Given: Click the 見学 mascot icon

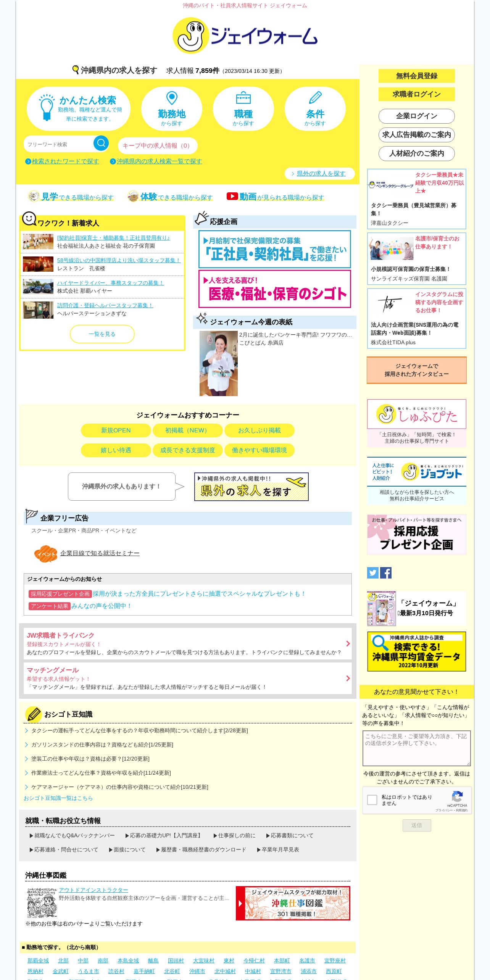Looking at the screenshot, I should point(34,196).
